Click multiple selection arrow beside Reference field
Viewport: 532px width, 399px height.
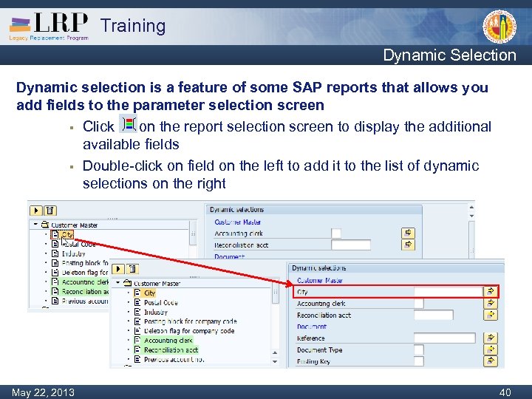[x=491, y=338]
